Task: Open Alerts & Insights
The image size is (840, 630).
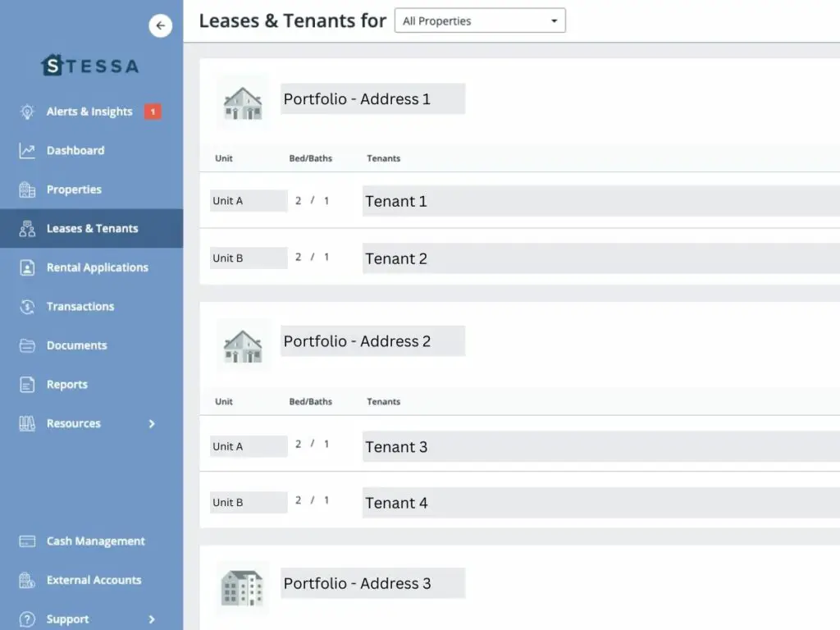Action: (x=89, y=112)
